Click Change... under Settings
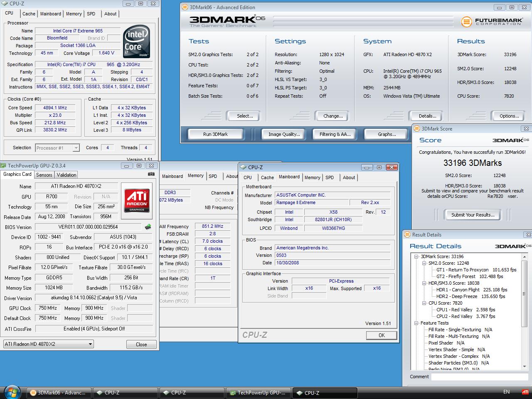This screenshot has height=399, width=532. 333,116
